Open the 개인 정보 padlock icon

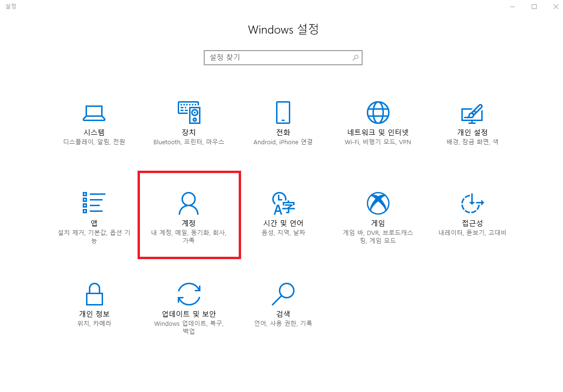(x=94, y=294)
